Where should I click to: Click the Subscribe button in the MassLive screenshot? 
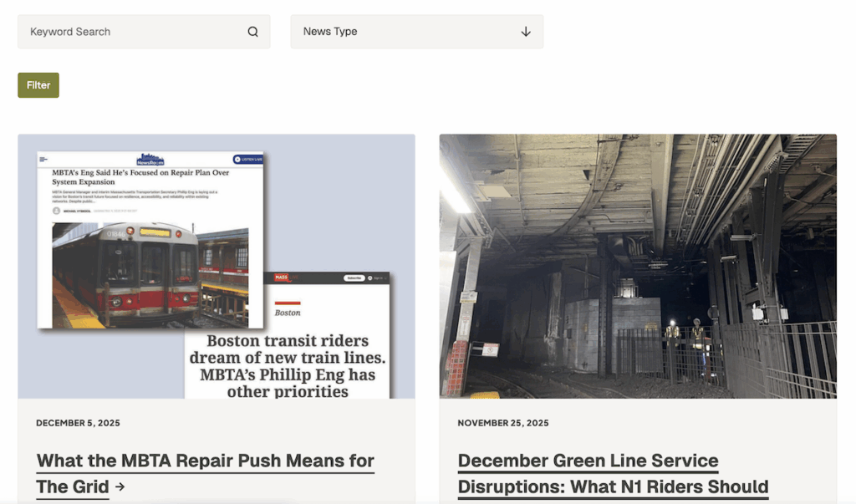point(354,277)
